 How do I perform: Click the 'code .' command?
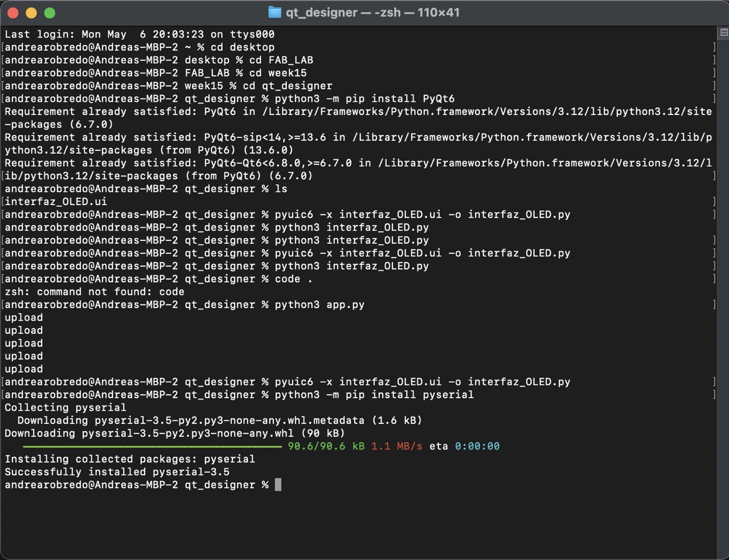point(293,279)
